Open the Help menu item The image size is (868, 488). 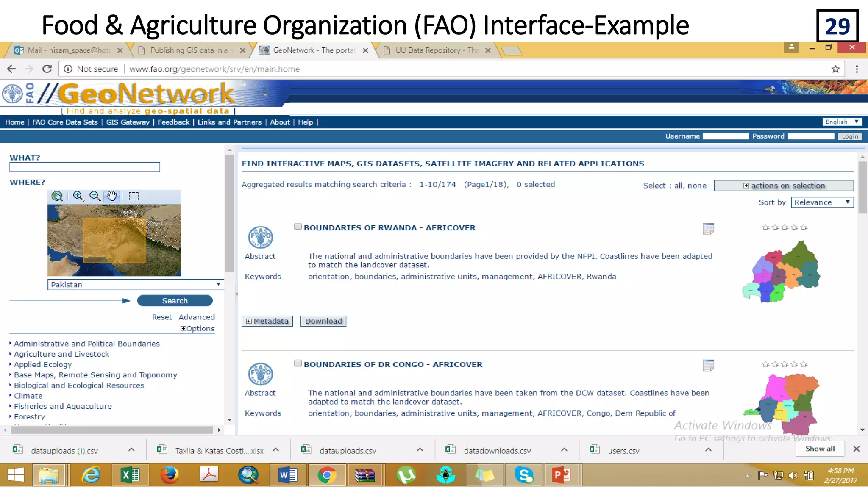(x=306, y=122)
